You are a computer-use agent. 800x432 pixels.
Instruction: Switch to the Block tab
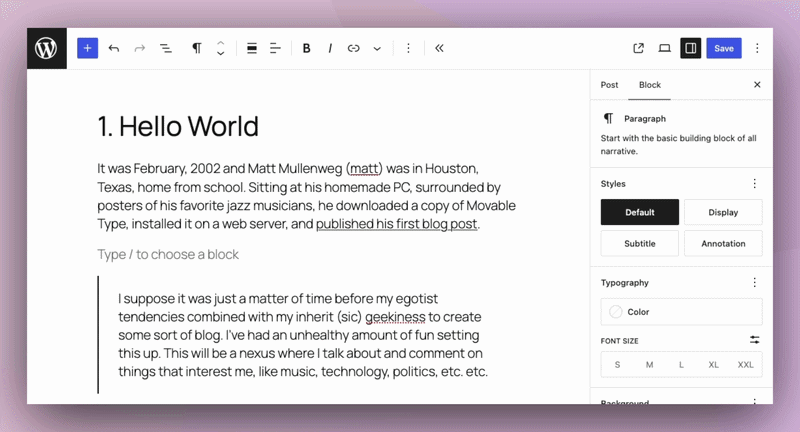[x=649, y=85]
